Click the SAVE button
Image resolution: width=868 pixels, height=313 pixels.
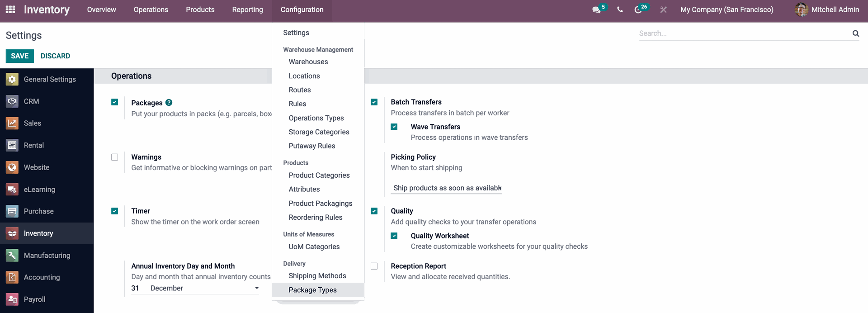pyautogui.click(x=19, y=56)
